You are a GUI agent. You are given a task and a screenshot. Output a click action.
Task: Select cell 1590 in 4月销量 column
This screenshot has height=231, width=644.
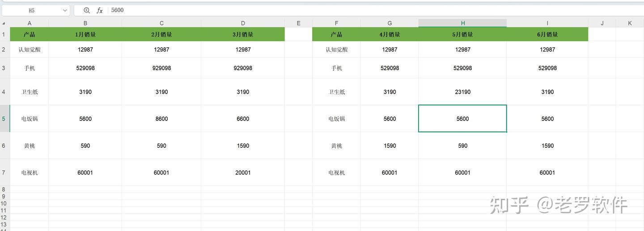[x=390, y=145]
